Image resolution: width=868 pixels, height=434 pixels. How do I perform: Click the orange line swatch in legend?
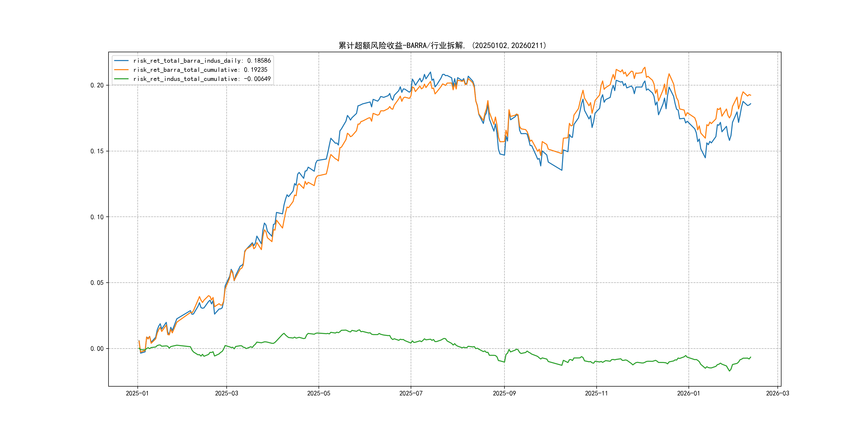(121, 70)
